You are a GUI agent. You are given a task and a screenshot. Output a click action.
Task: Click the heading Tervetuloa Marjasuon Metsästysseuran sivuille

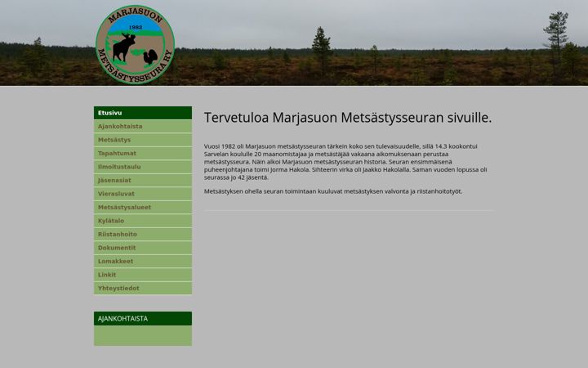348,118
